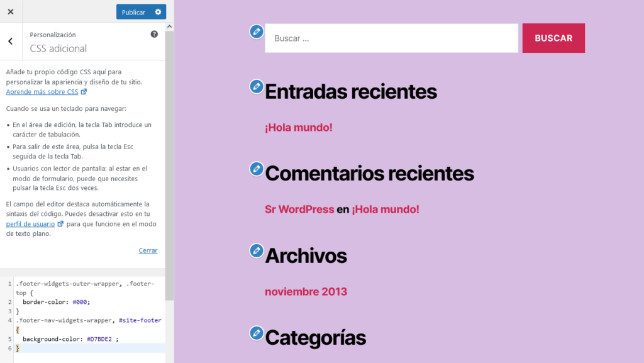Open editor for the Entradas recientes widget
644x363 pixels.
coord(256,87)
